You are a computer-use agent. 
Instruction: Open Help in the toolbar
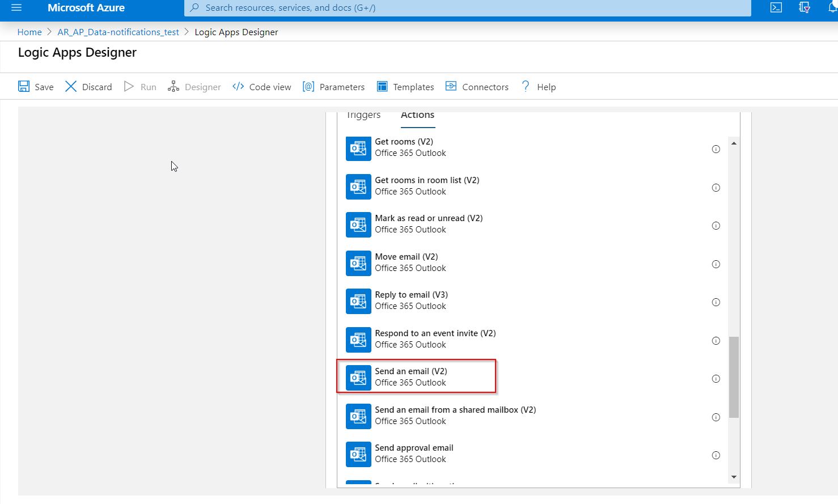[539, 87]
